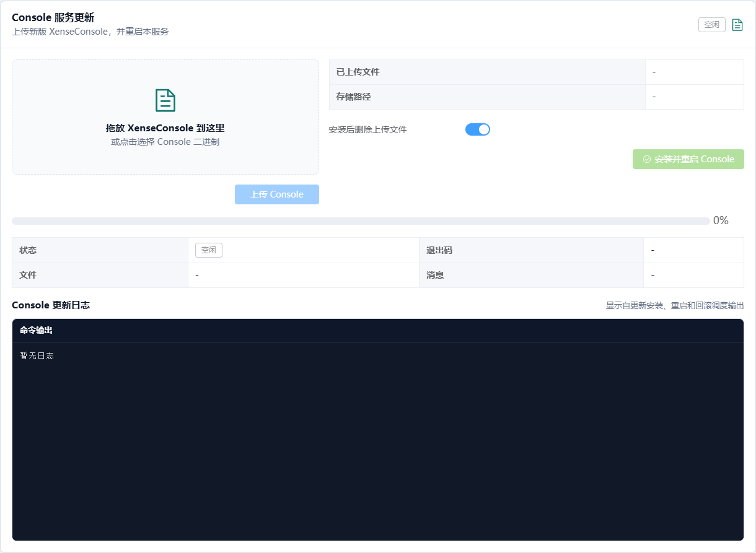Click the 空闲 status tag in header

(712, 25)
